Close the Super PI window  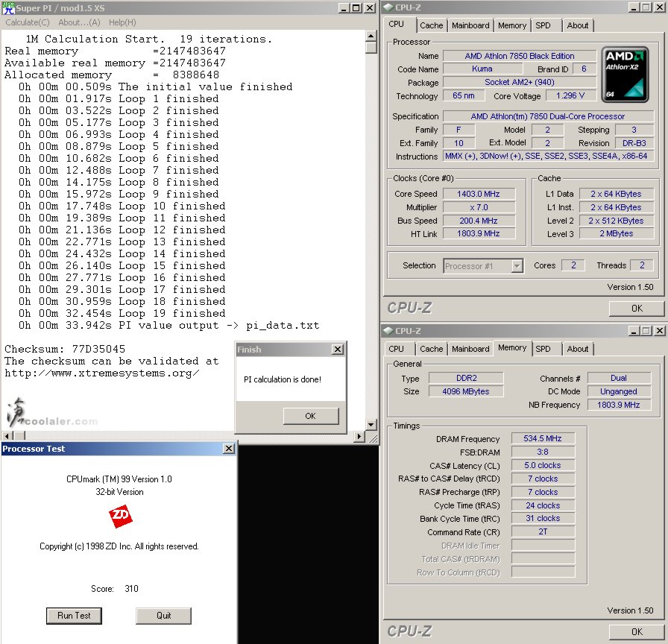pos(370,7)
